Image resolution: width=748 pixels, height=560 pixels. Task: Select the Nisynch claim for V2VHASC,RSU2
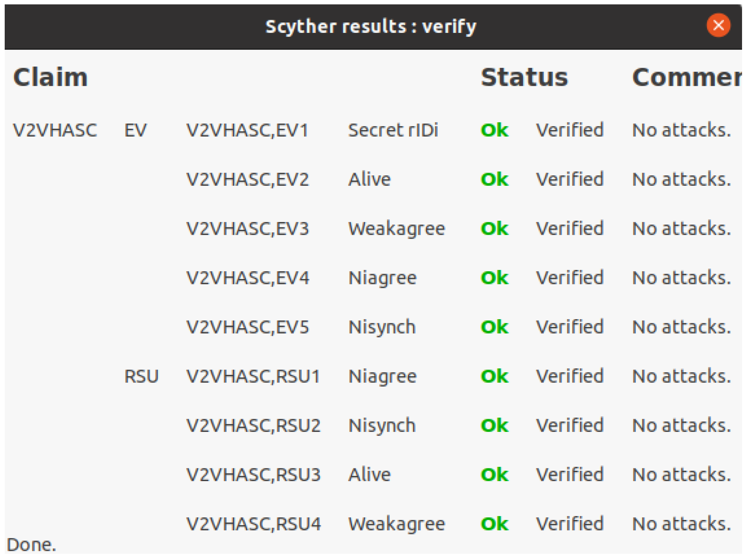pos(382,425)
